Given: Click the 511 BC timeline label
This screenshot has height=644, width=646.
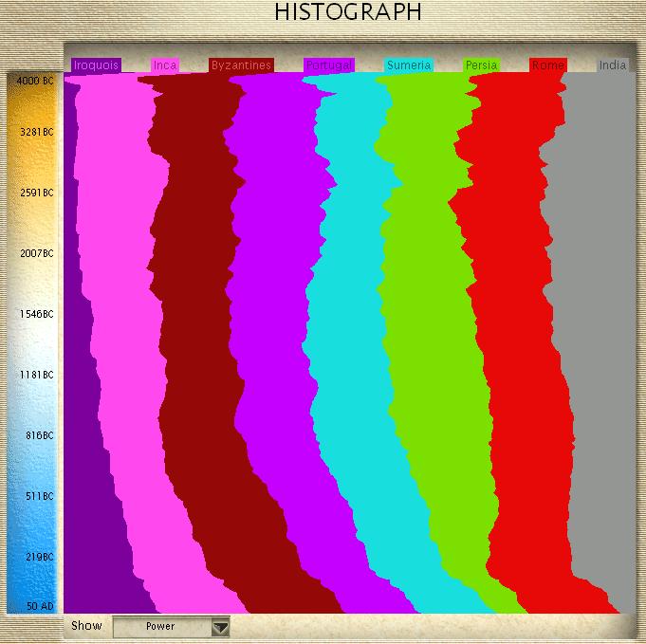Looking at the screenshot, I should click(40, 496).
